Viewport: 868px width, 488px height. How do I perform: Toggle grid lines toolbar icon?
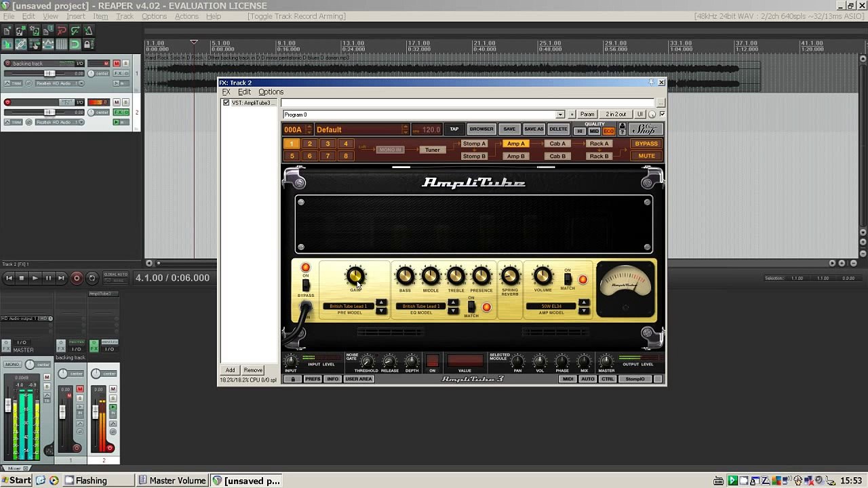point(62,45)
